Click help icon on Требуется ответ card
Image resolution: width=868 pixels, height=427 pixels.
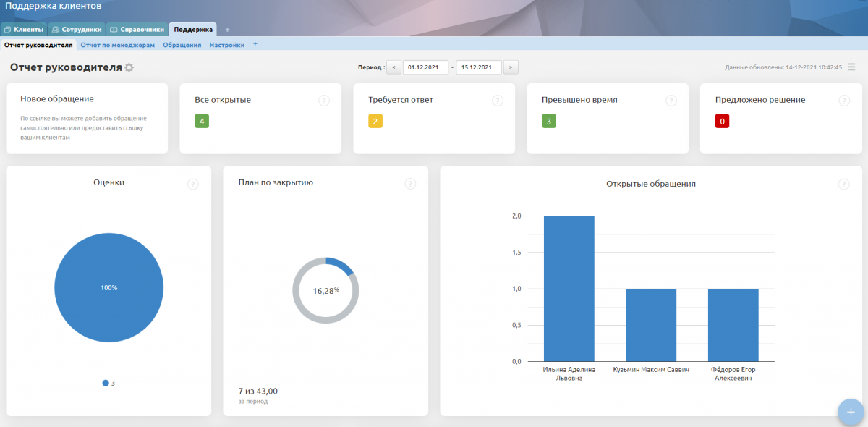498,101
